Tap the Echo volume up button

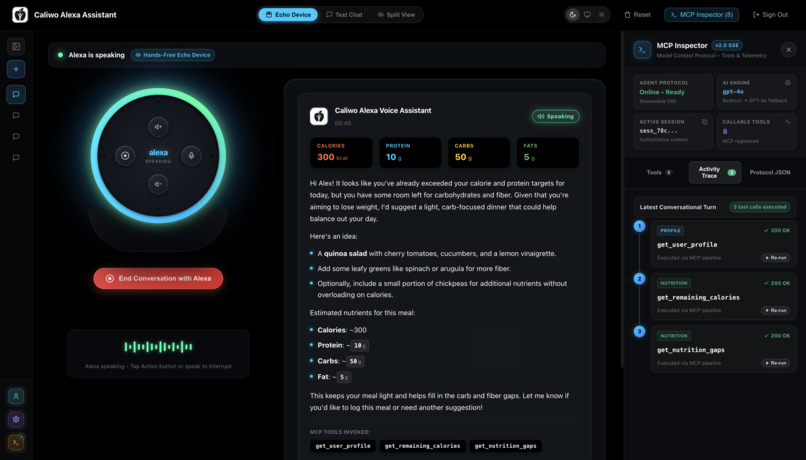click(x=158, y=126)
